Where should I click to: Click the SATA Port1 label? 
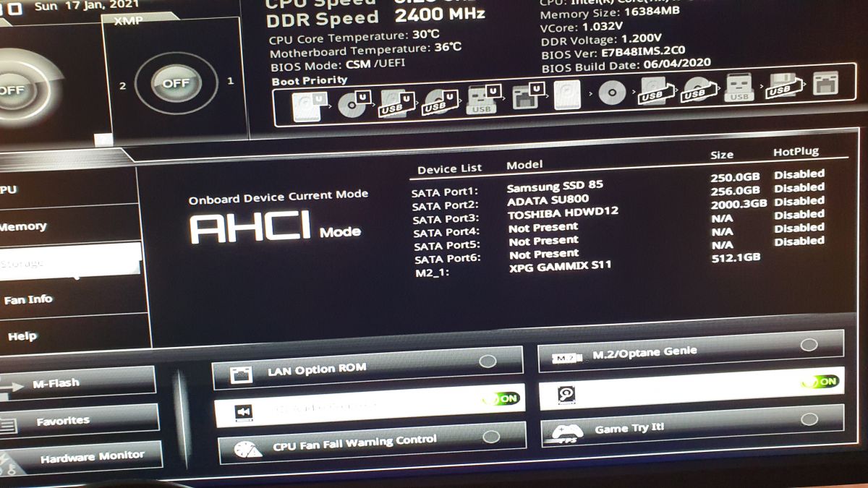pyautogui.click(x=445, y=193)
